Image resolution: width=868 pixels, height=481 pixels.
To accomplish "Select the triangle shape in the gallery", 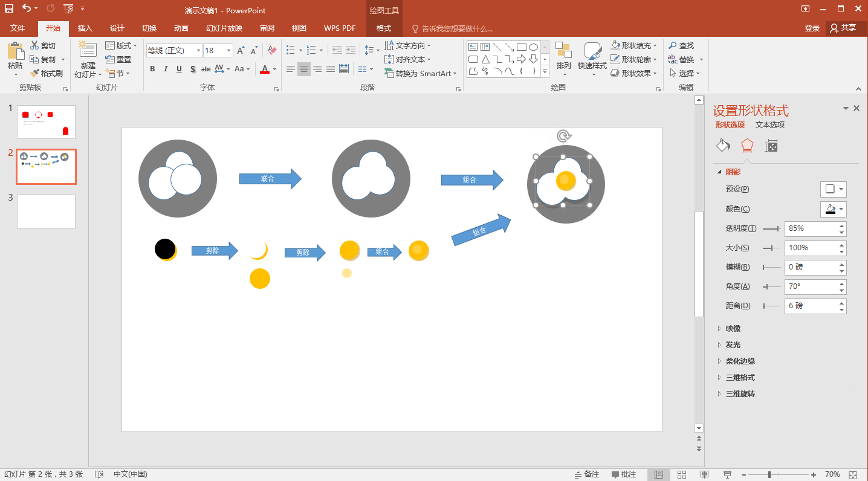I will (x=485, y=59).
